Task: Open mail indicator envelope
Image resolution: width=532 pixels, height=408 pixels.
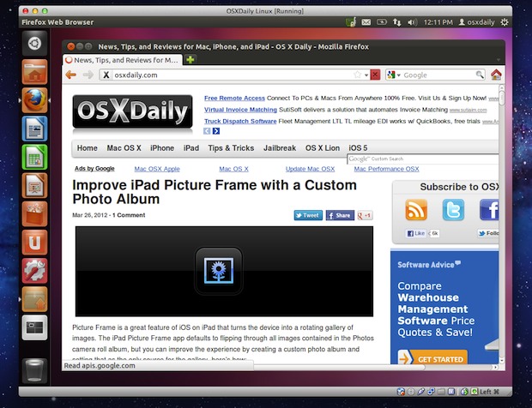Action: click(366, 22)
